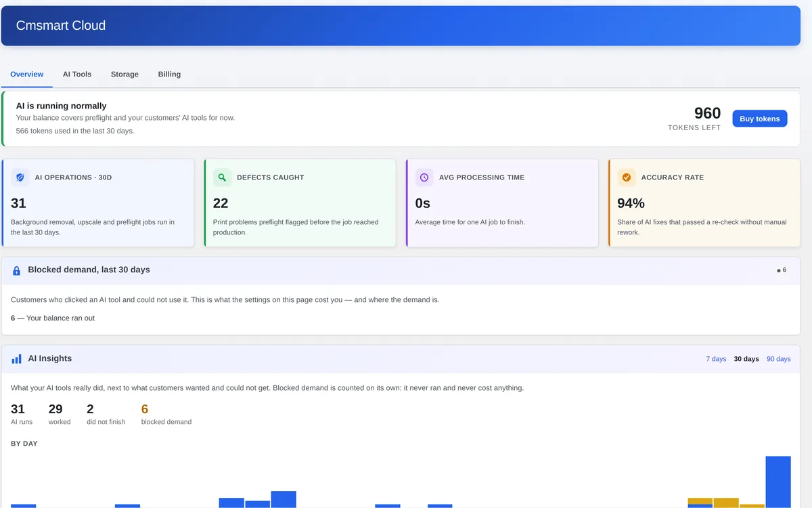Go to the Storage tab
Screen dimensions: 812x508
[x=125, y=75]
